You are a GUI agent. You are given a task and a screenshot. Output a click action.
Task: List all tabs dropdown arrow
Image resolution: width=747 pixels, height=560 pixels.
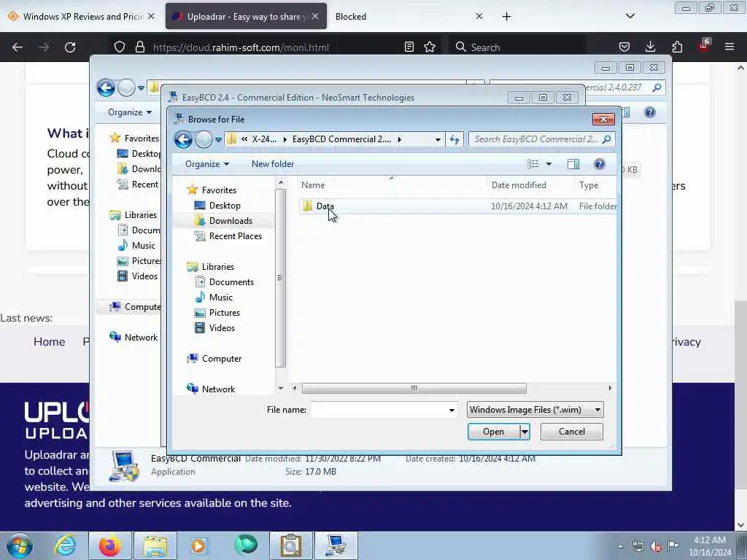pos(630,17)
